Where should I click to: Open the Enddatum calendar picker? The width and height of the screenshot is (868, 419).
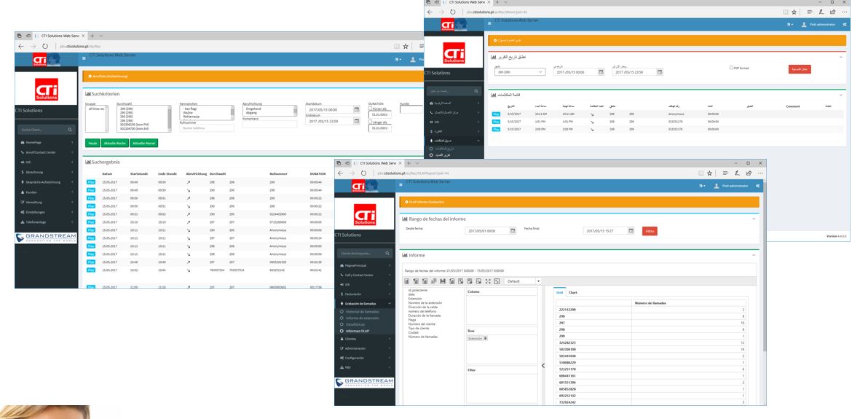[x=357, y=121]
